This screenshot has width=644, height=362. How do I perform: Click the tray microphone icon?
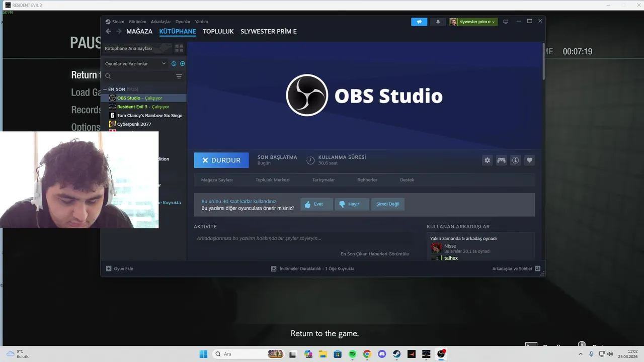coord(591,354)
